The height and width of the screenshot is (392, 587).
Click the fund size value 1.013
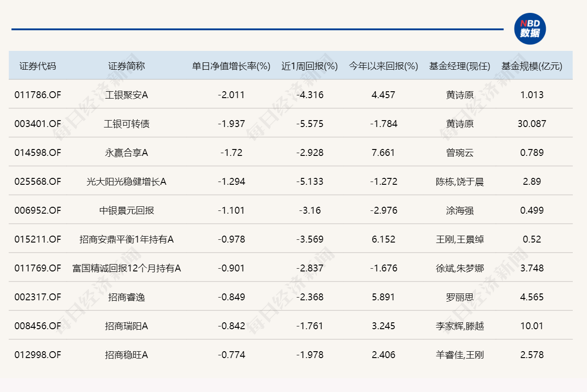(532, 95)
